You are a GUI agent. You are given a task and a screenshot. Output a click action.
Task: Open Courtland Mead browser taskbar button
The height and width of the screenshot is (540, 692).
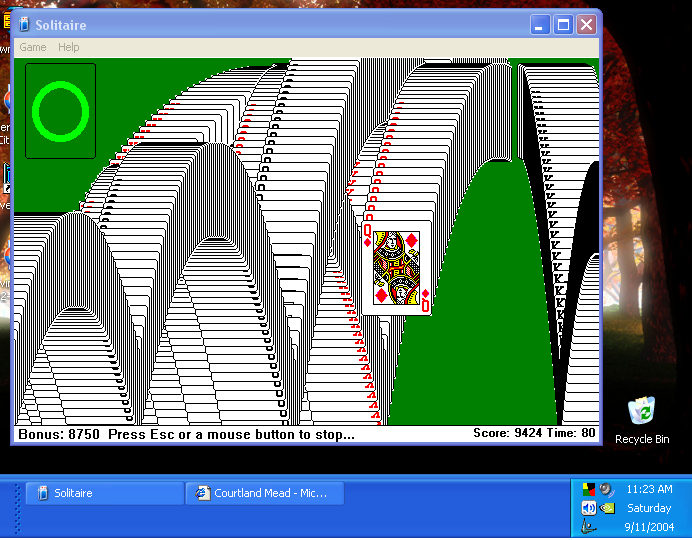265,493
